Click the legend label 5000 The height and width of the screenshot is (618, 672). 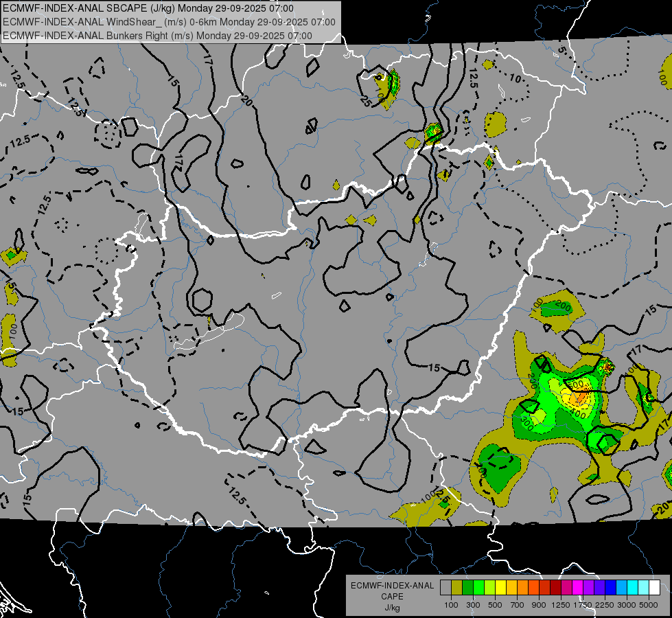point(649,605)
